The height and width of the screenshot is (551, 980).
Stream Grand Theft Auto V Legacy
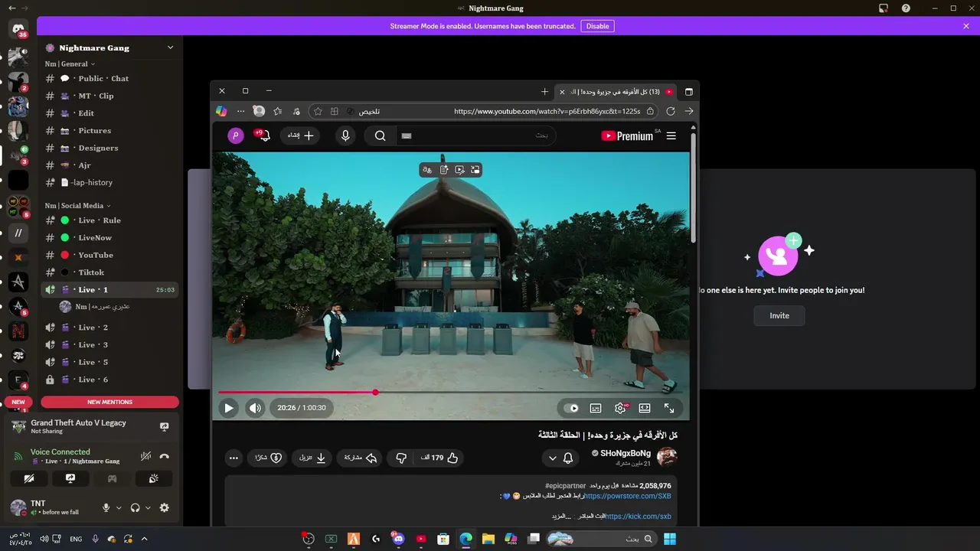(164, 426)
